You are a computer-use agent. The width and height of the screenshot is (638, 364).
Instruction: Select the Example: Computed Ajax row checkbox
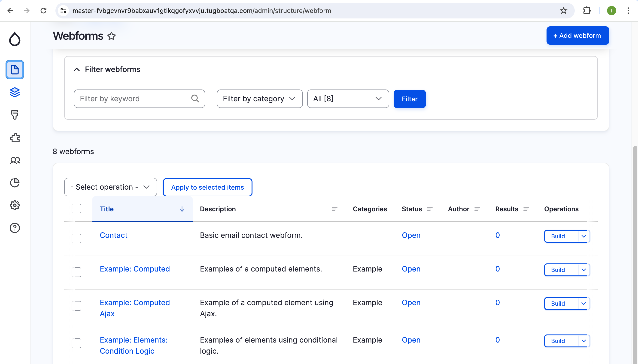coord(76,305)
